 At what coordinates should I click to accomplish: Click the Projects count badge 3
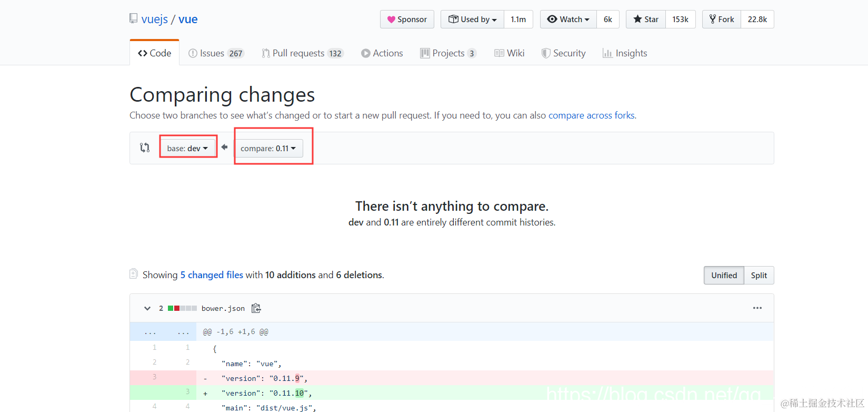click(472, 53)
